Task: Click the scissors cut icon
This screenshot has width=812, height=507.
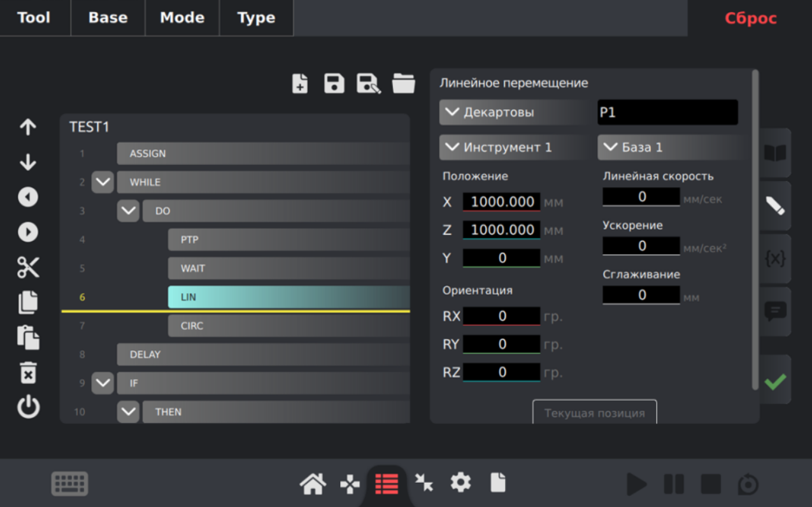Action: pos(28,268)
